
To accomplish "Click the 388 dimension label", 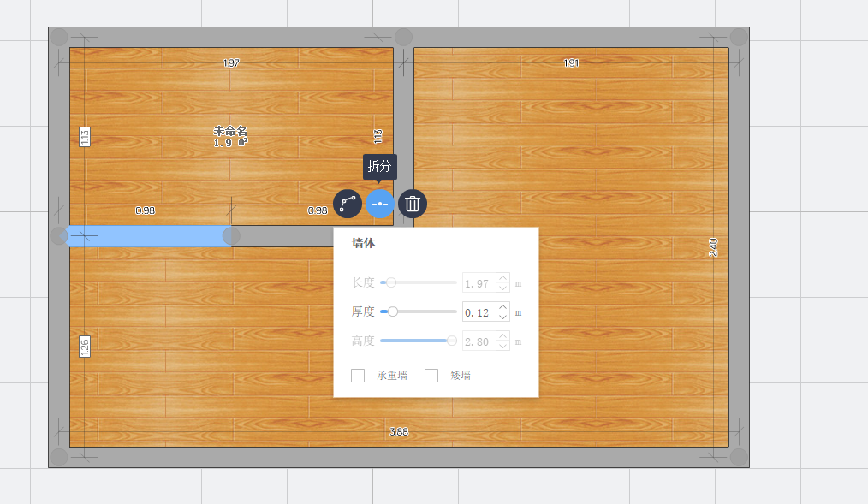I will [x=399, y=431].
